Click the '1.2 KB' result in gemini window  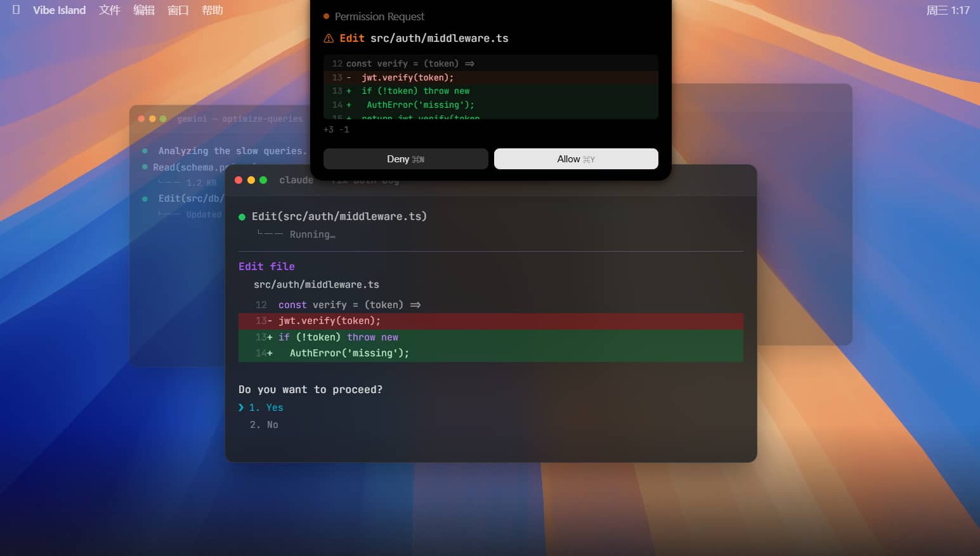(x=201, y=183)
